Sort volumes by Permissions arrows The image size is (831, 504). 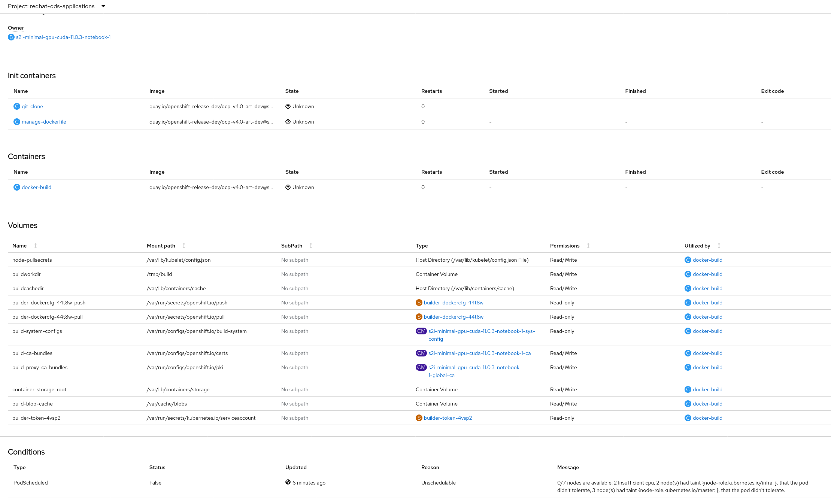pos(588,246)
